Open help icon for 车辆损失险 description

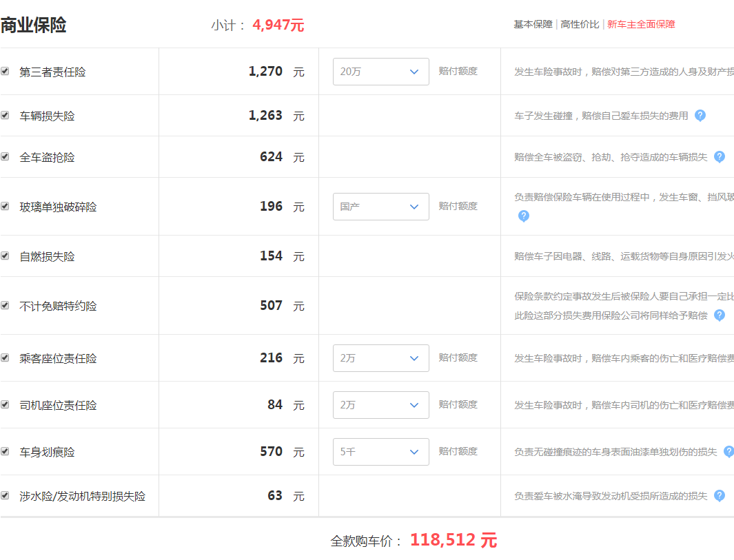tap(700, 115)
